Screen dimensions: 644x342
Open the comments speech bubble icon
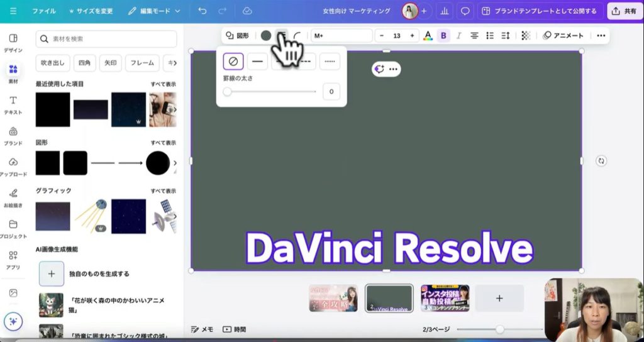[465, 11]
